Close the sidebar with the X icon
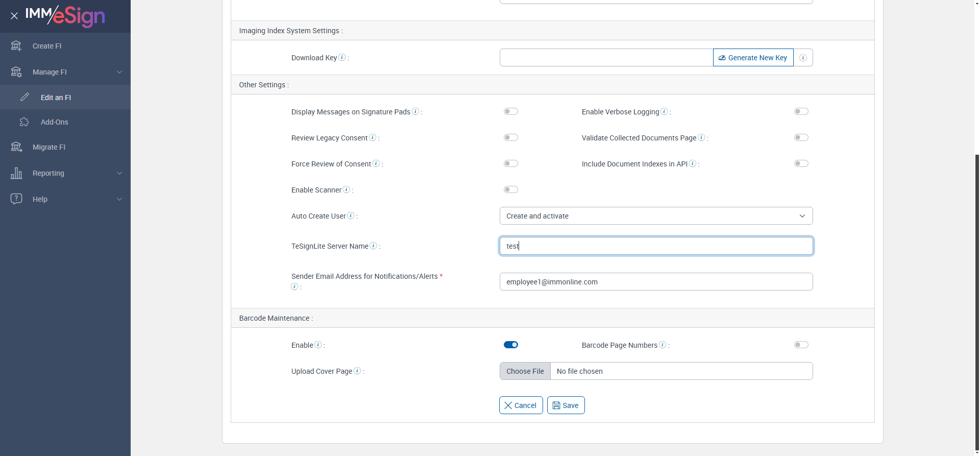Image resolution: width=980 pixels, height=456 pixels. pyautogui.click(x=14, y=16)
